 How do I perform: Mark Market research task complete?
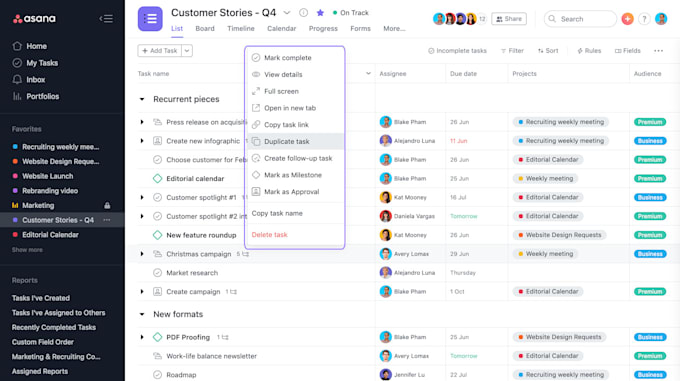point(157,273)
